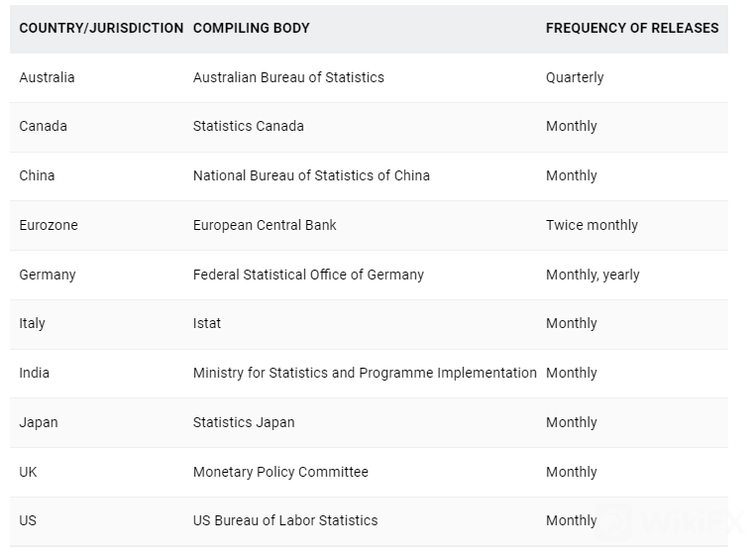Select the Eurozone row label
The image size is (756, 558).
pos(49,225)
